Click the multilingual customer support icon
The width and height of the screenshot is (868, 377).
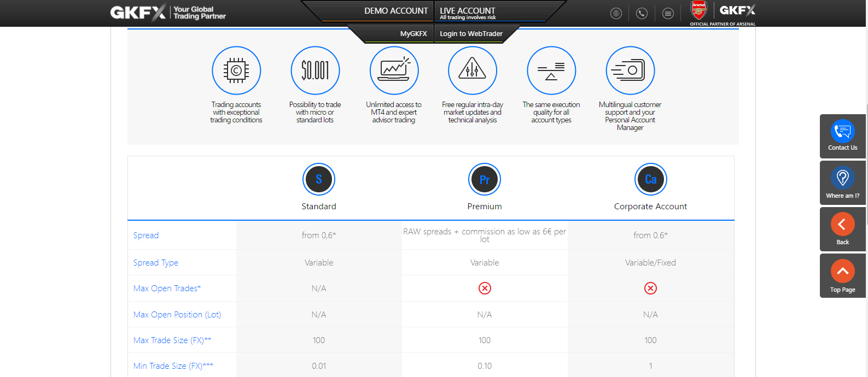pos(630,70)
